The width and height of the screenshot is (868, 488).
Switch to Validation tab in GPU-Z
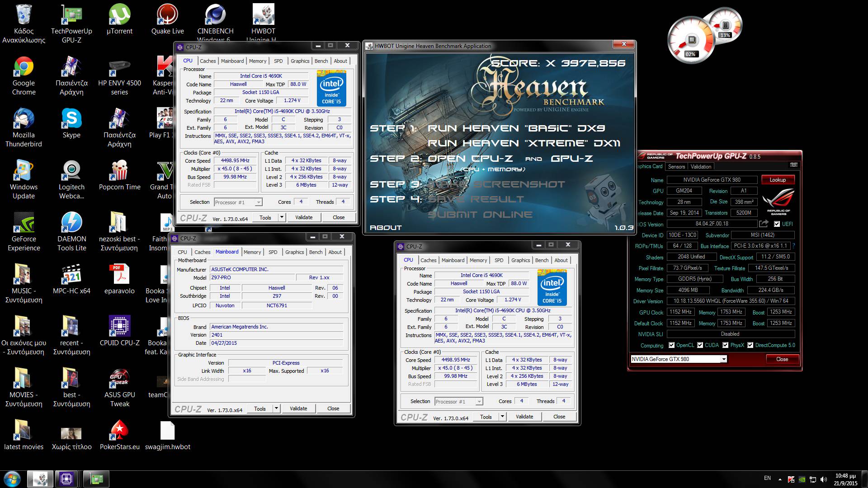pyautogui.click(x=701, y=167)
